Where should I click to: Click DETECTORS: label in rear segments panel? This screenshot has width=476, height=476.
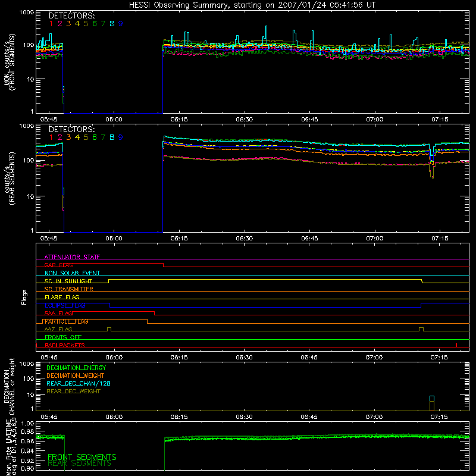(71, 129)
